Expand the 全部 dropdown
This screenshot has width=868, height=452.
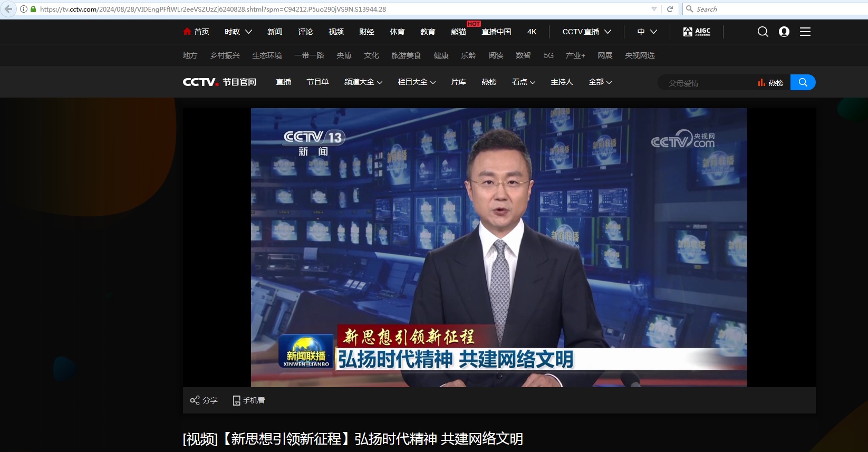click(600, 82)
